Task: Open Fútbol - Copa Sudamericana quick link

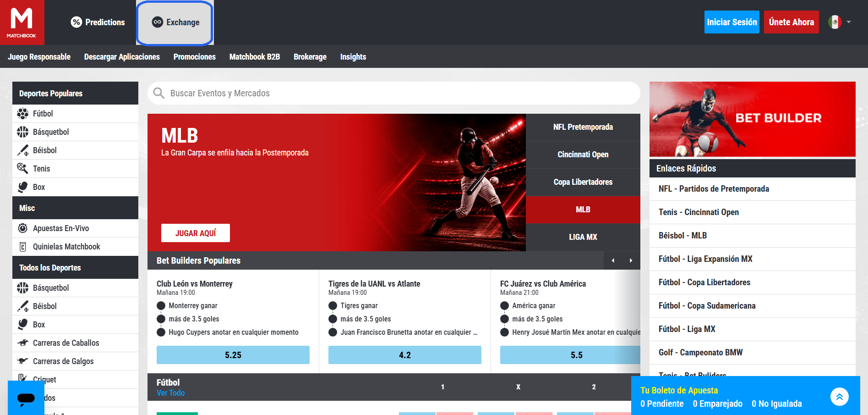Action: [x=752, y=306]
